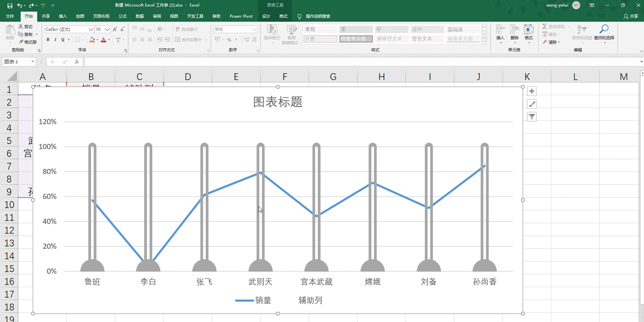Open the font color red A button
The width and height of the screenshot is (644, 322).
tap(103, 39)
